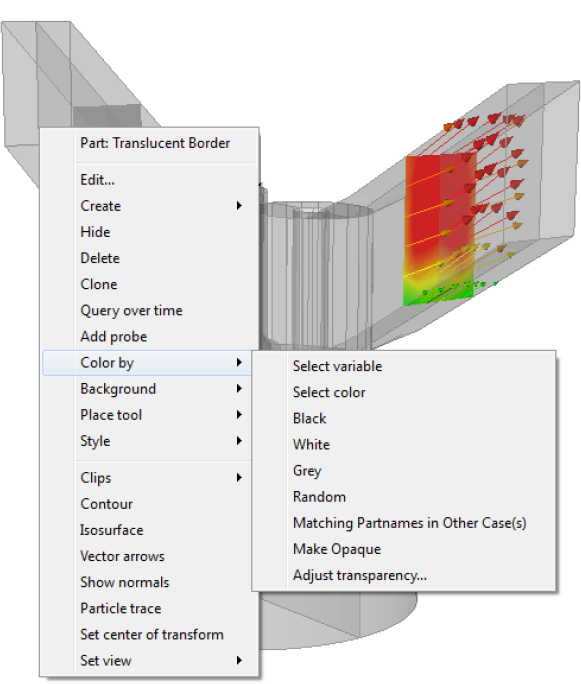
Task: Open the Edit... menu entry
Action: click(x=97, y=180)
